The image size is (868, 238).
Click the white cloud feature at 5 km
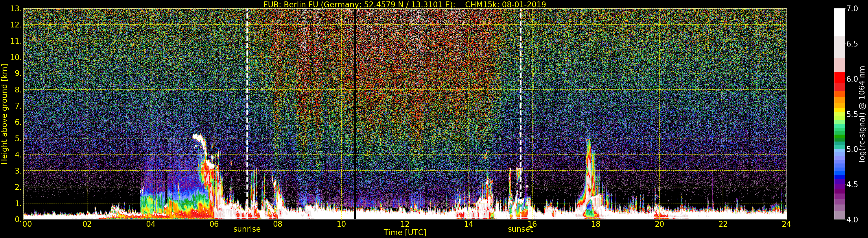tap(199, 138)
